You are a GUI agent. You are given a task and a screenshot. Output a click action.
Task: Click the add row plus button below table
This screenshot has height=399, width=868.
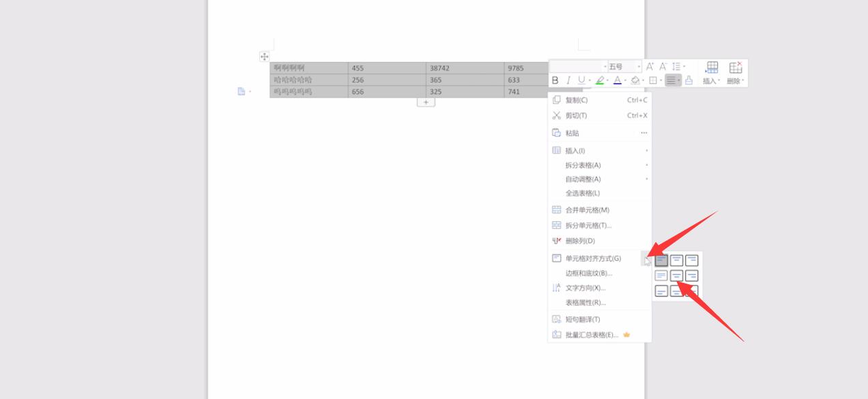point(426,102)
